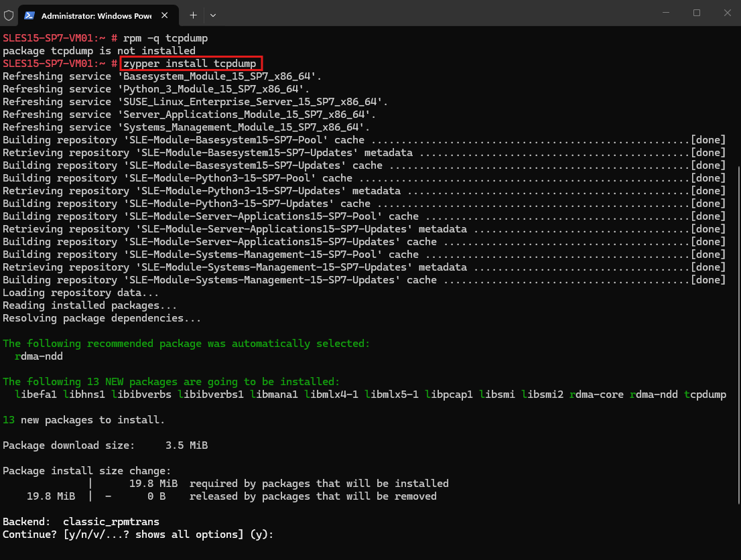Click the rdma-ndd recommended package name

click(x=39, y=356)
